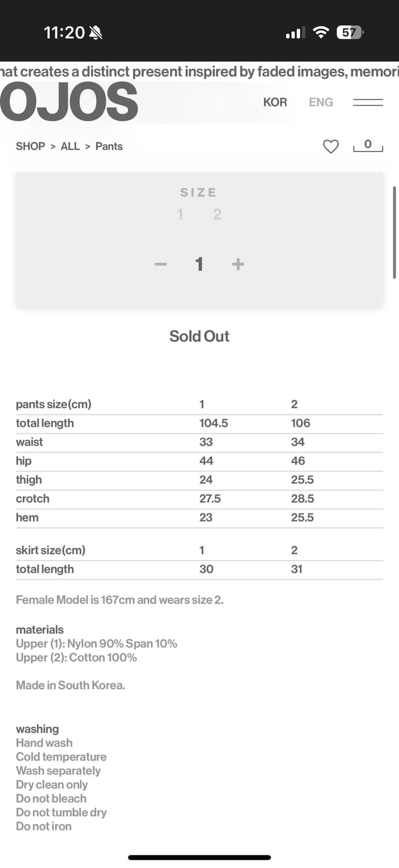Switch language to ENG

(x=321, y=102)
